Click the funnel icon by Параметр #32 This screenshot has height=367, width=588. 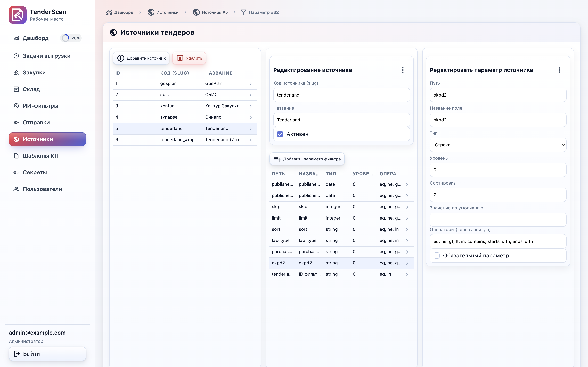point(243,12)
